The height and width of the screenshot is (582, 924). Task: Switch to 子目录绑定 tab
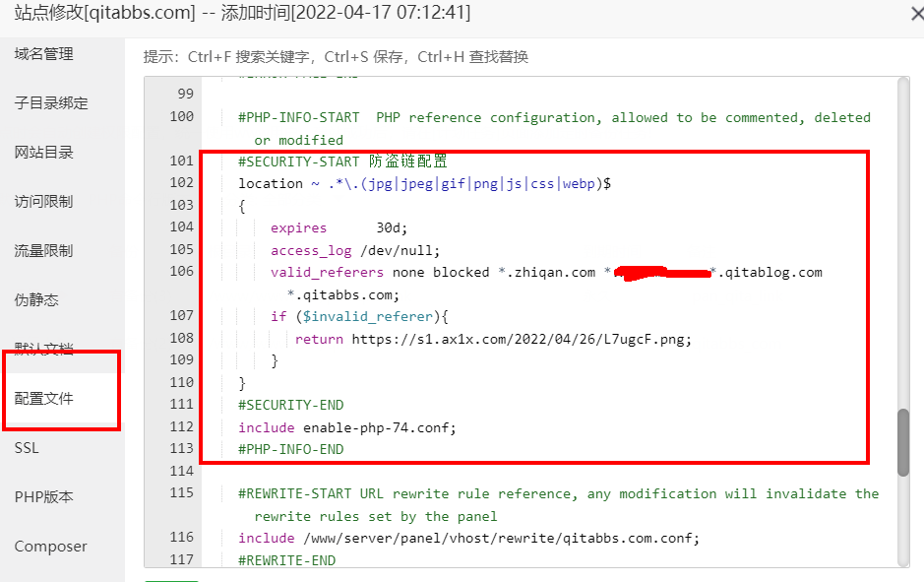point(51,103)
